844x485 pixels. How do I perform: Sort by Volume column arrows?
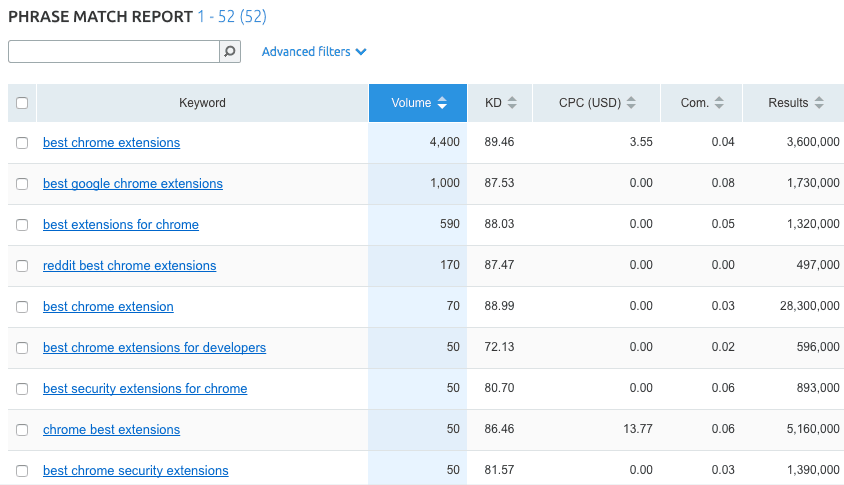point(443,103)
